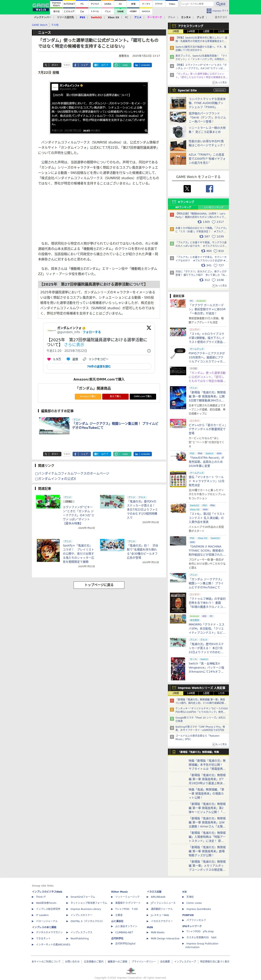The image size is (261, 980).
Task: Magnify the embedded Gundam Info tweet image
Action: 146,130
